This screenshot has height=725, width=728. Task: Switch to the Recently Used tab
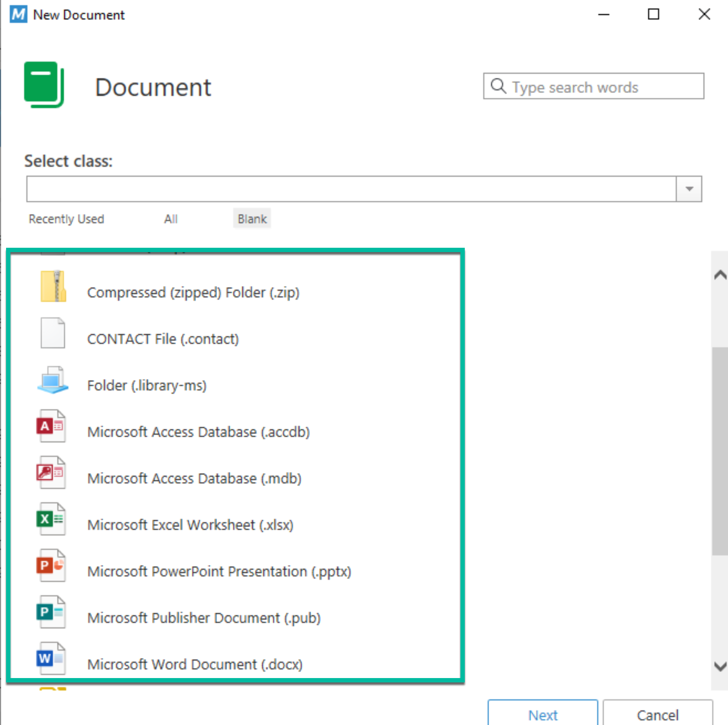coord(66,219)
